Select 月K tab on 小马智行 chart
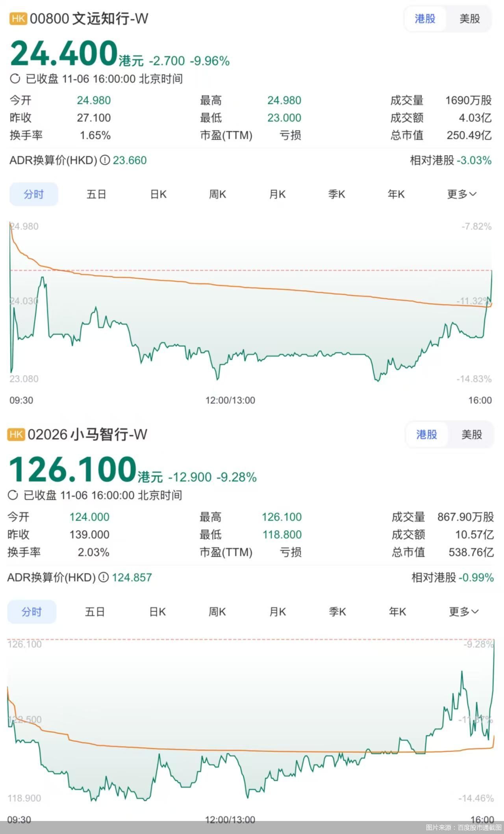This screenshot has width=504, height=834. pos(278,612)
